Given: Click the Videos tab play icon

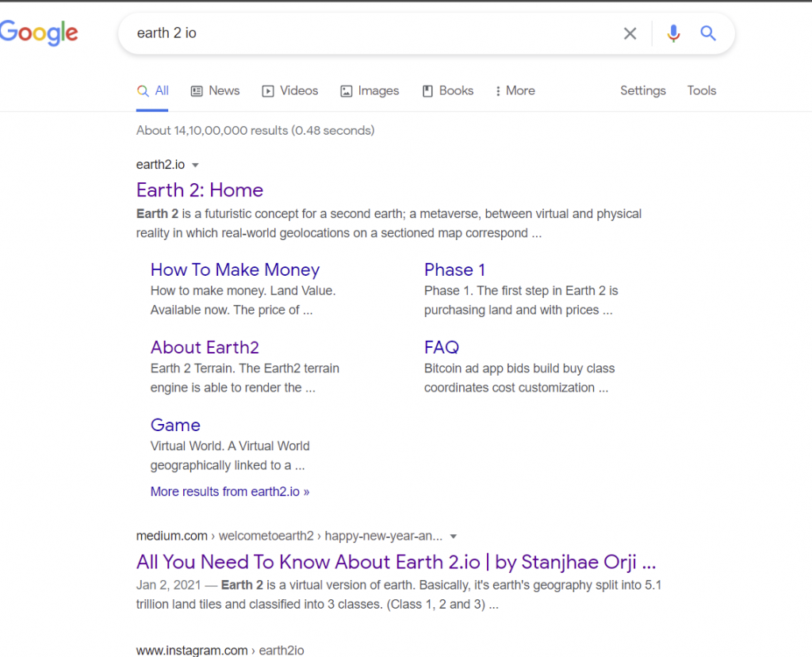Looking at the screenshot, I should point(268,91).
